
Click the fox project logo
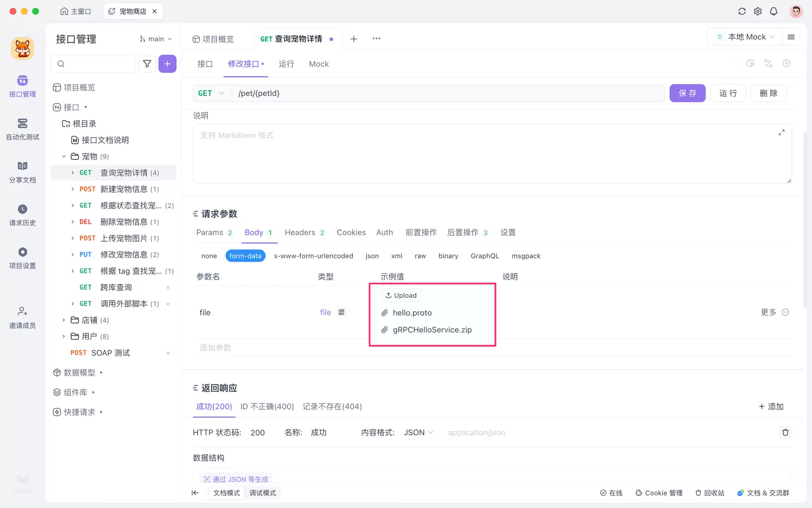coord(22,48)
